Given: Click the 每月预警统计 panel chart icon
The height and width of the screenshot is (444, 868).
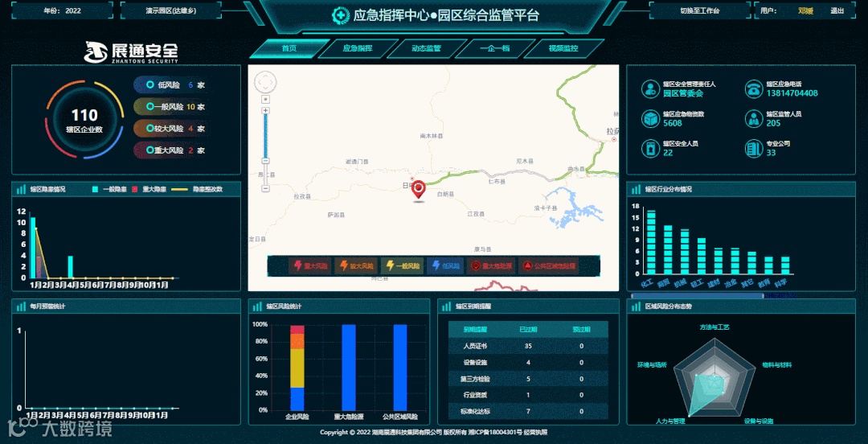Looking at the screenshot, I should tap(21, 306).
